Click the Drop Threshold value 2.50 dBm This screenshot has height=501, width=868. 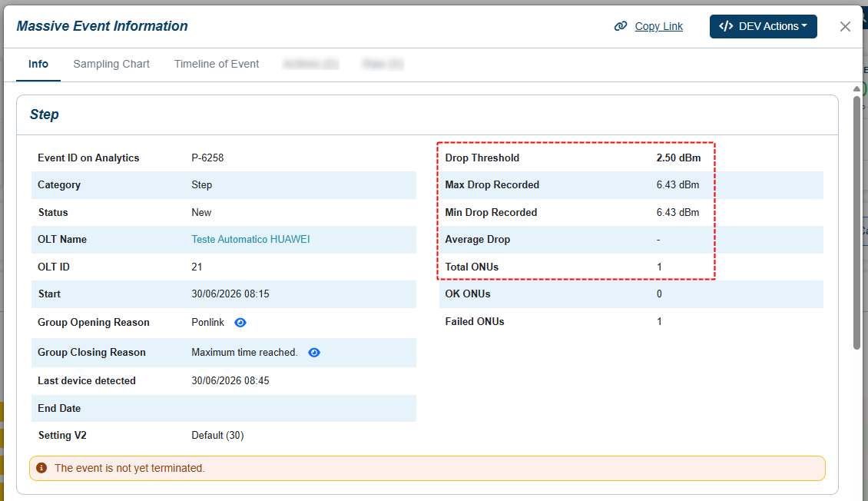tap(679, 158)
